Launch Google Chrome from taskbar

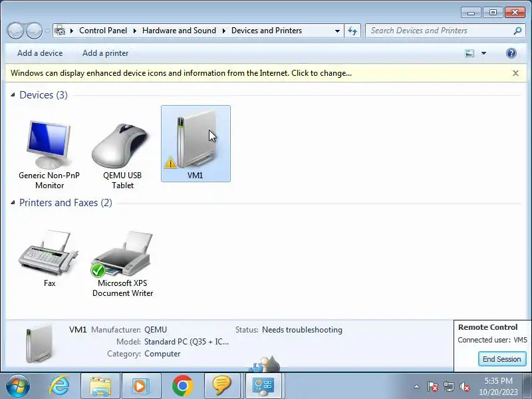pyautogui.click(x=182, y=386)
